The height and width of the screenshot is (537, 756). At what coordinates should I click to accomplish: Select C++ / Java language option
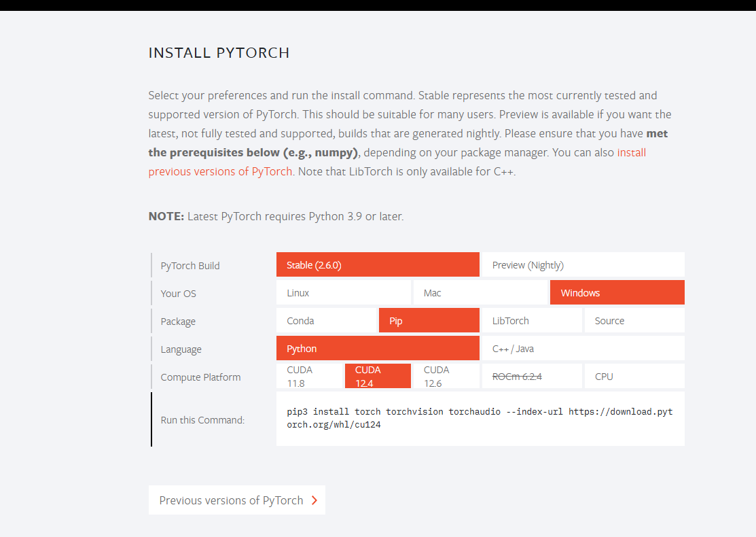click(x=583, y=349)
